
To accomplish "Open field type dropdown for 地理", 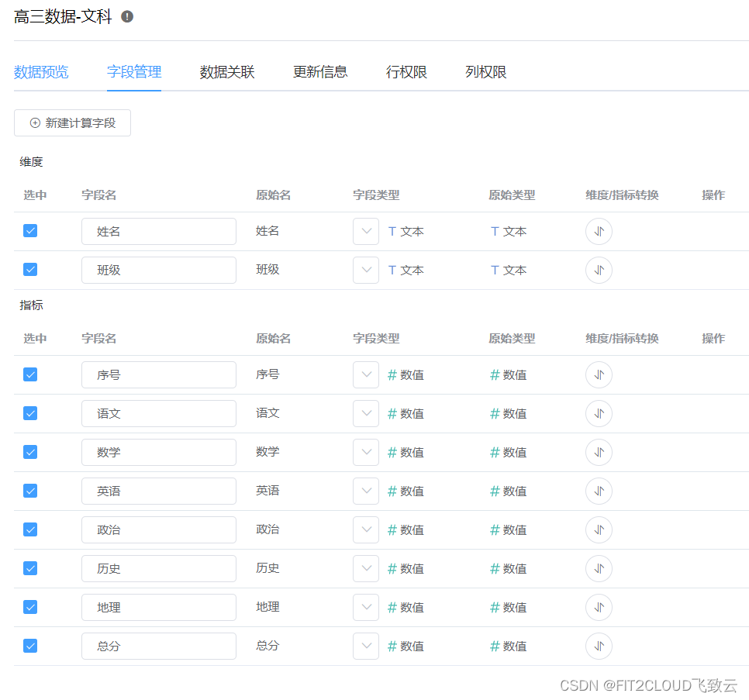I will point(366,608).
